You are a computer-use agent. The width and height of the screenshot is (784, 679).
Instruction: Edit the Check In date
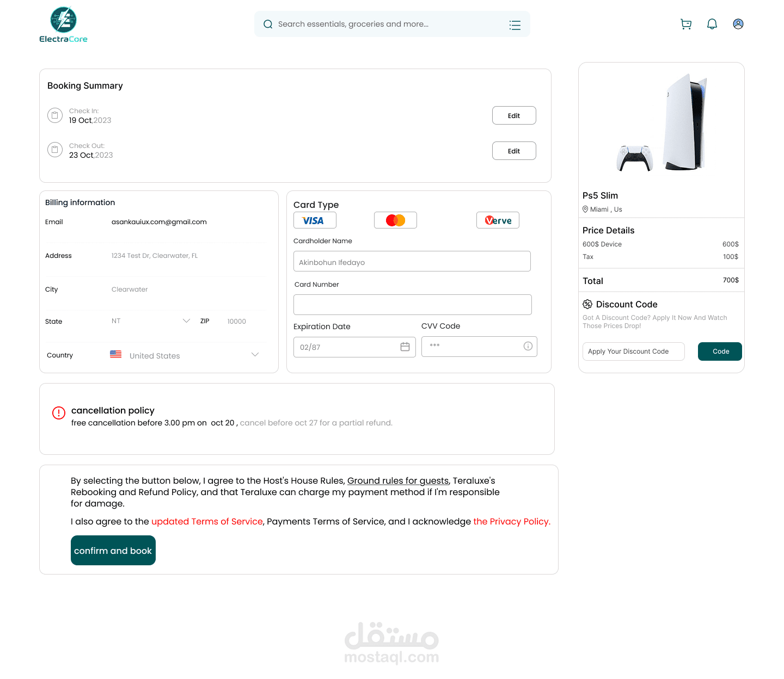click(514, 115)
